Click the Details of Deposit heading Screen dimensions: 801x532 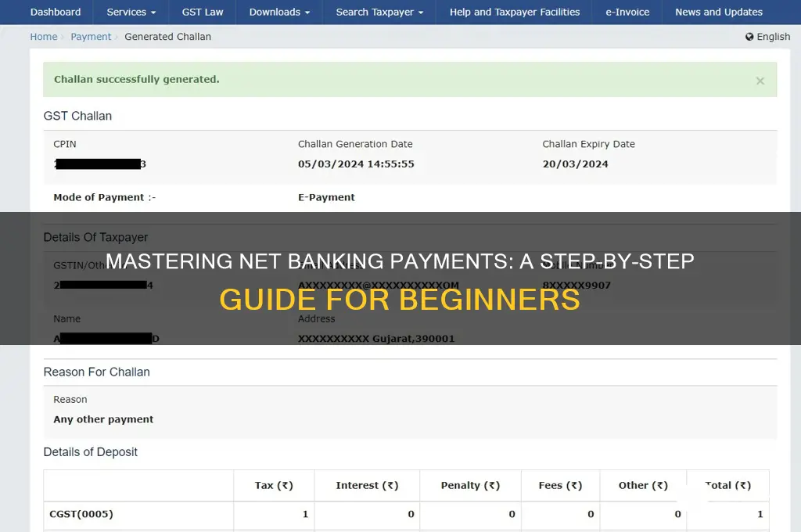(x=91, y=451)
